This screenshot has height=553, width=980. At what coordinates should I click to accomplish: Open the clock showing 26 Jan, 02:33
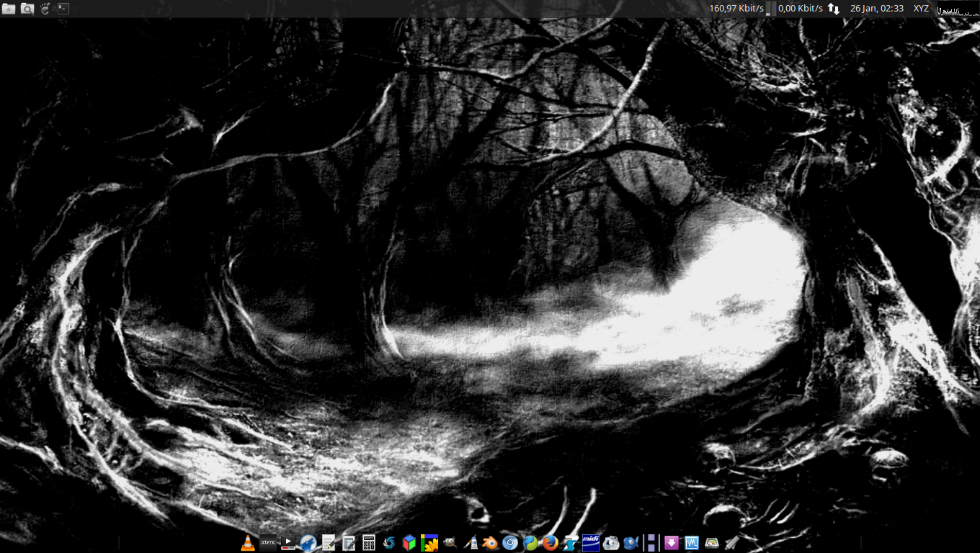pyautogui.click(x=877, y=9)
